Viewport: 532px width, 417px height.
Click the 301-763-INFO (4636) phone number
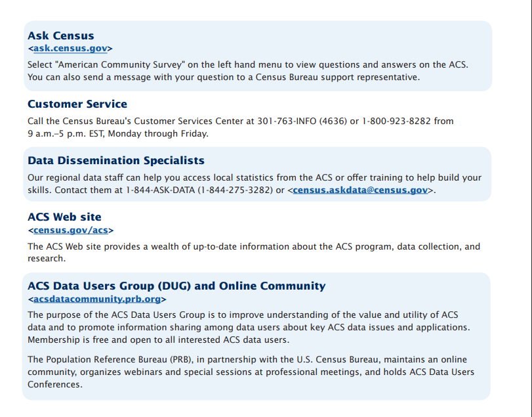[302, 121]
